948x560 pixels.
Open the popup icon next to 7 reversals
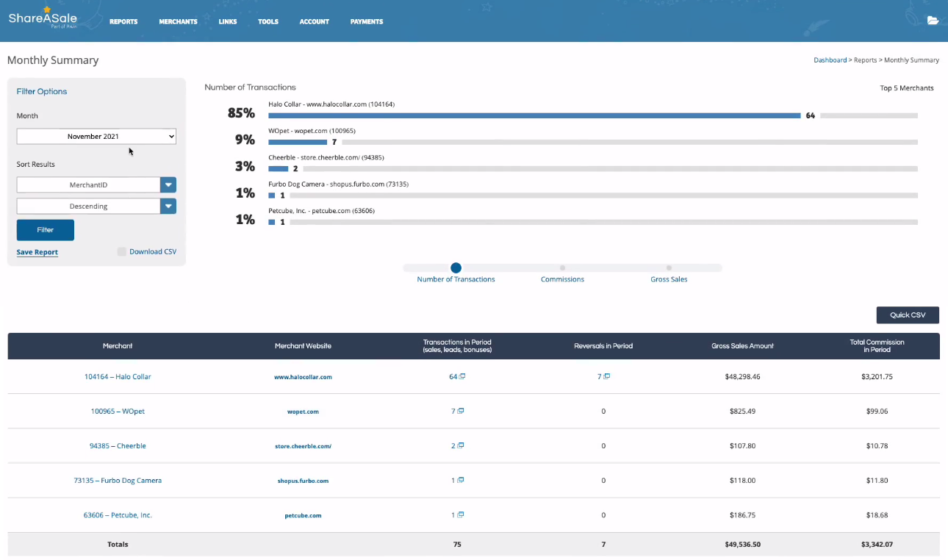pyautogui.click(x=607, y=376)
